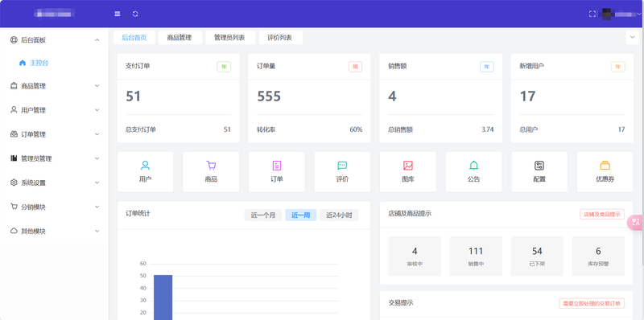Image resolution: width=644 pixels, height=320 pixels.
Task: Expand the 其他模块 sidebar chevron
Action: pos(97,231)
